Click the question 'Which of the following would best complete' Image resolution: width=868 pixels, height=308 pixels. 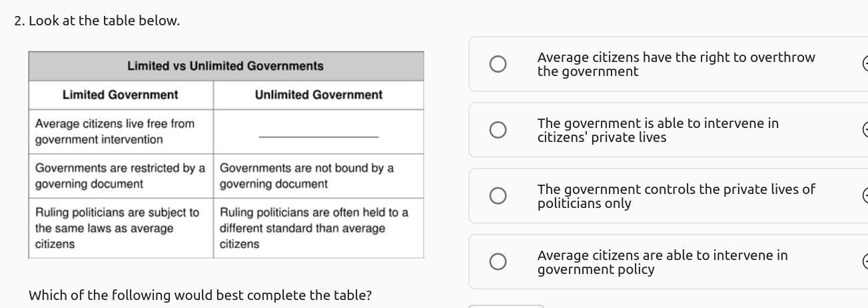tap(200, 295)
